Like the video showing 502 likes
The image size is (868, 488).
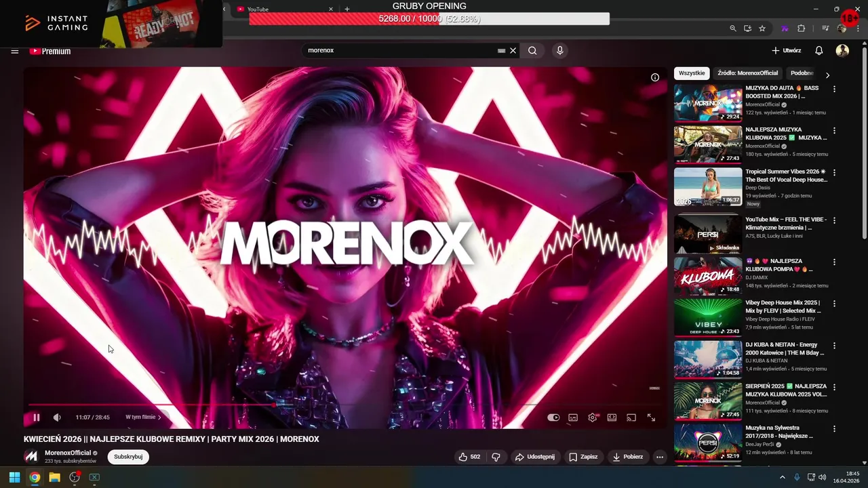click(469, 457)
